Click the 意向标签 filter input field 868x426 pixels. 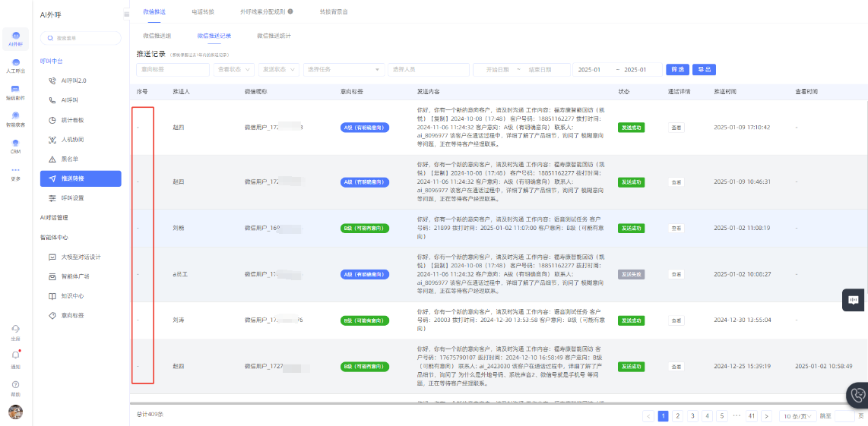click(173, 69)
